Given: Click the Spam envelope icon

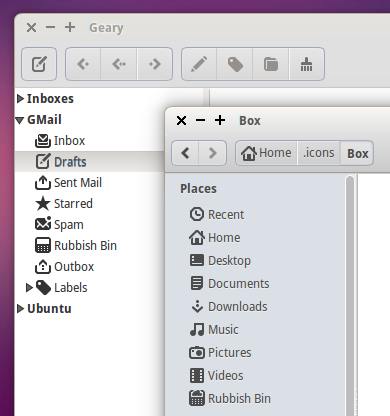Looking at the screenshot, I should [x=43, y=224].
